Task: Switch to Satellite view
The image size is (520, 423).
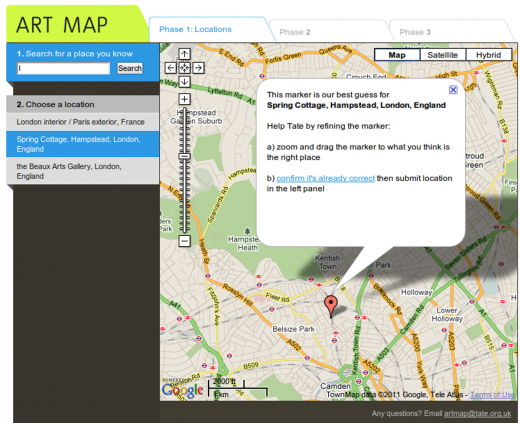Action: coord(442,55)
